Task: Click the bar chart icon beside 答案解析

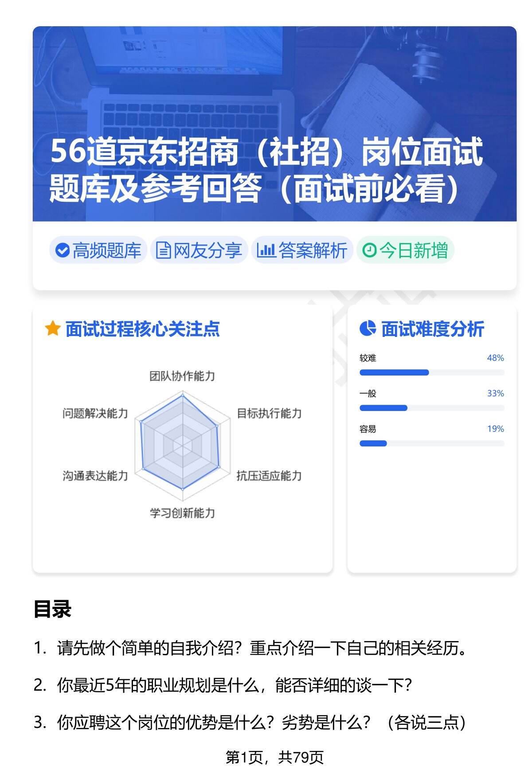Action: coord(266,250)
